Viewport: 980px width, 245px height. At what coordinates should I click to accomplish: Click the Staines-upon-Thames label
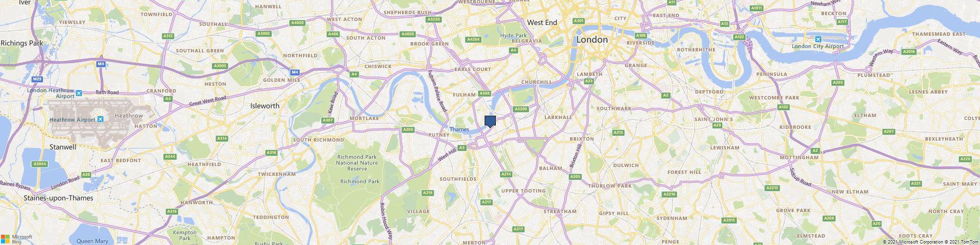pyautogui.click(x=58, y=198)
